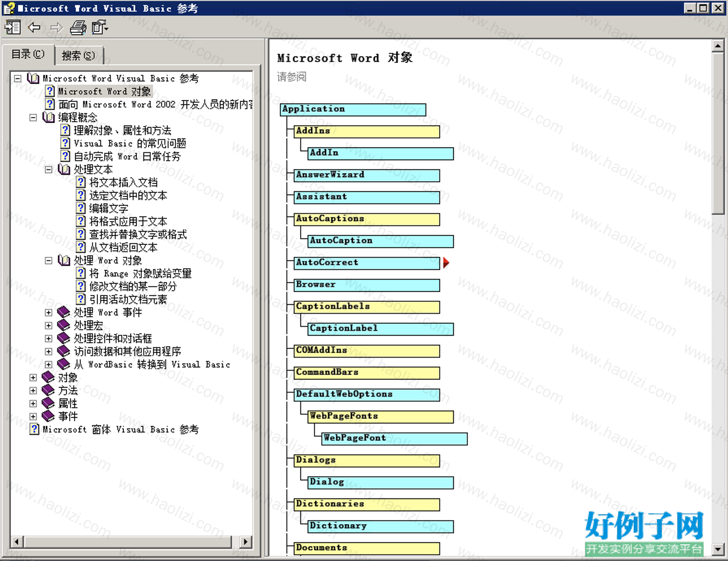This screenshot has width=728, height=561.
Task: Open the AutoCorrect object box
Action: (367, 263)
